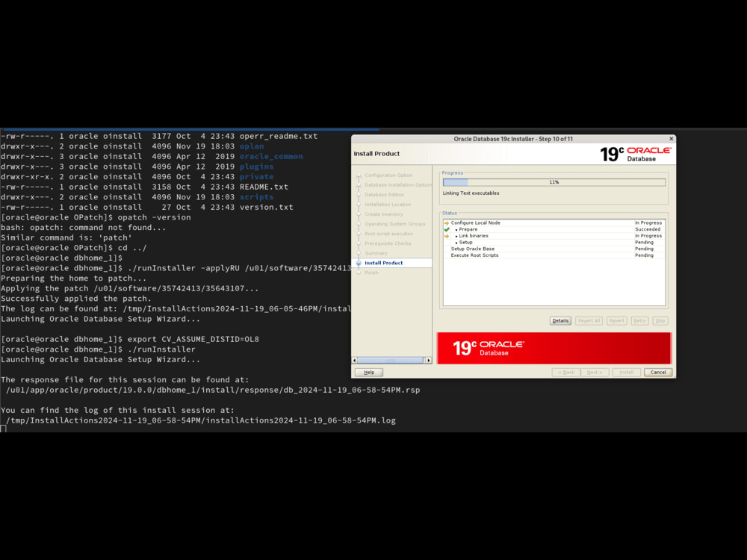Select the Setup status row
Screen dimensions: 747x560
(554, 243)
